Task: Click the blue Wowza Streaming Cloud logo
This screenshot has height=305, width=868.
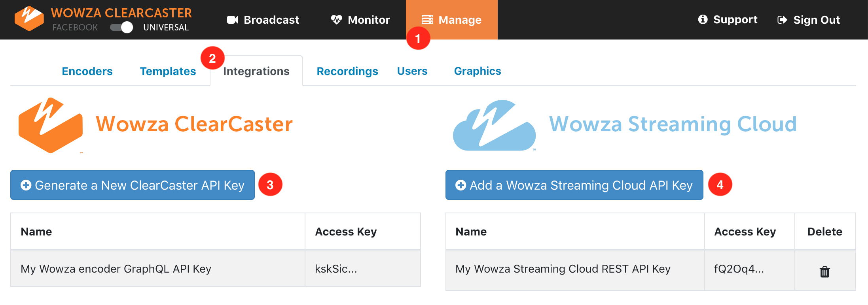Action: pyautogui.click(x=495, y=125)
